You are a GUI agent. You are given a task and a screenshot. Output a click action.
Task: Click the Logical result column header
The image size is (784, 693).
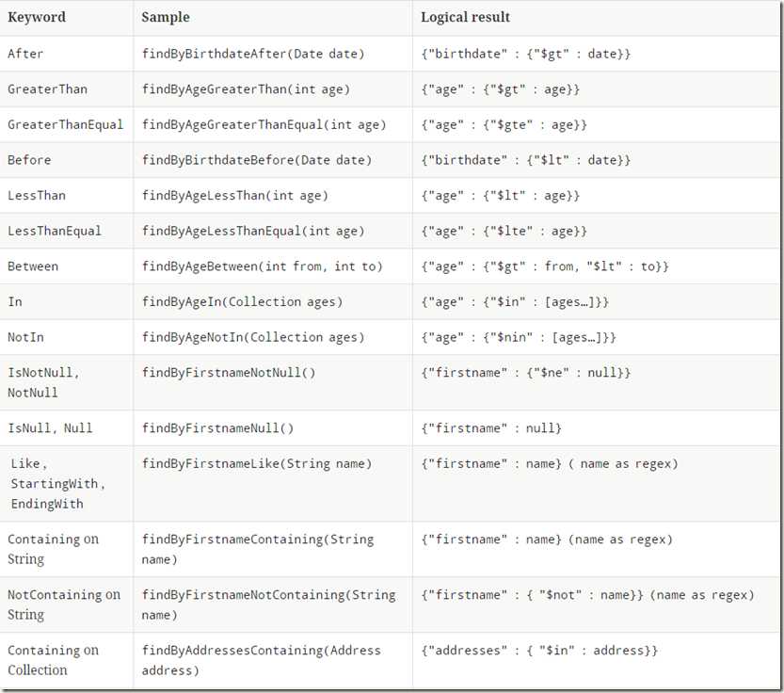pos(465,17)
